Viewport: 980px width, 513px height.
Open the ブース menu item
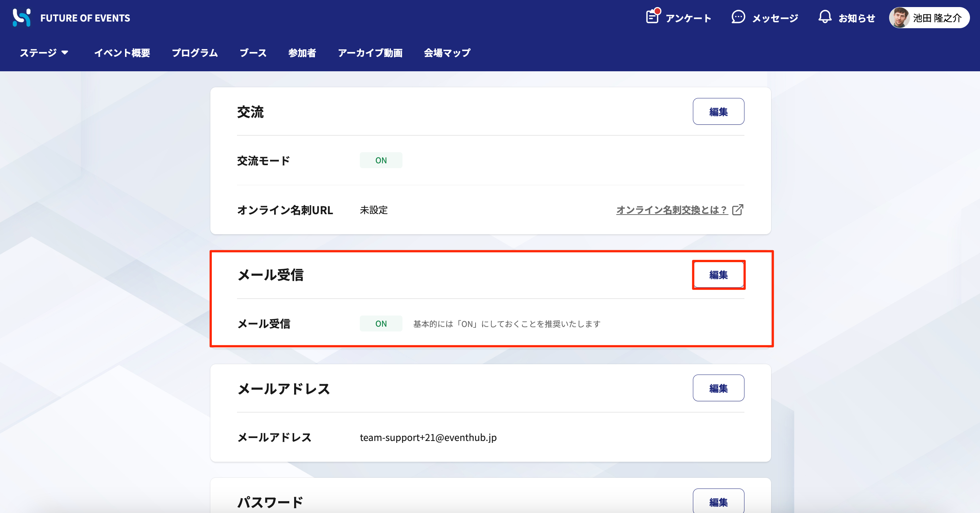(x=253, y=53)
